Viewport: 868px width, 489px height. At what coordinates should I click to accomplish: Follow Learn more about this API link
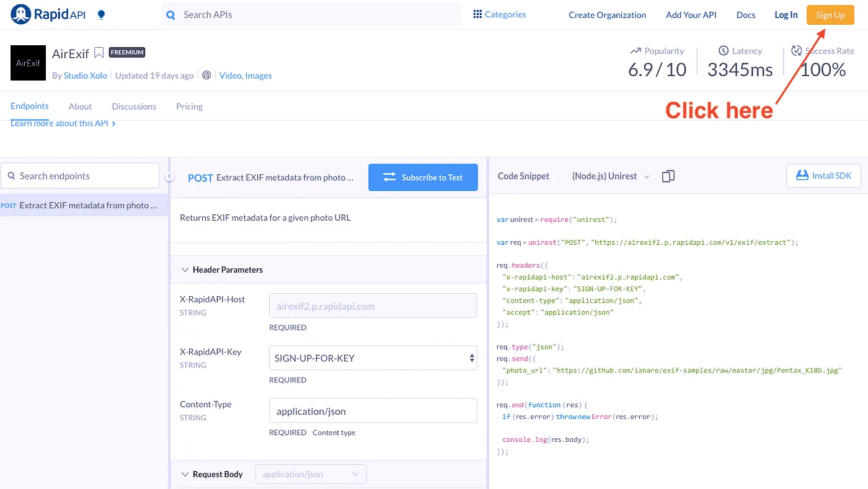[63, 123]
